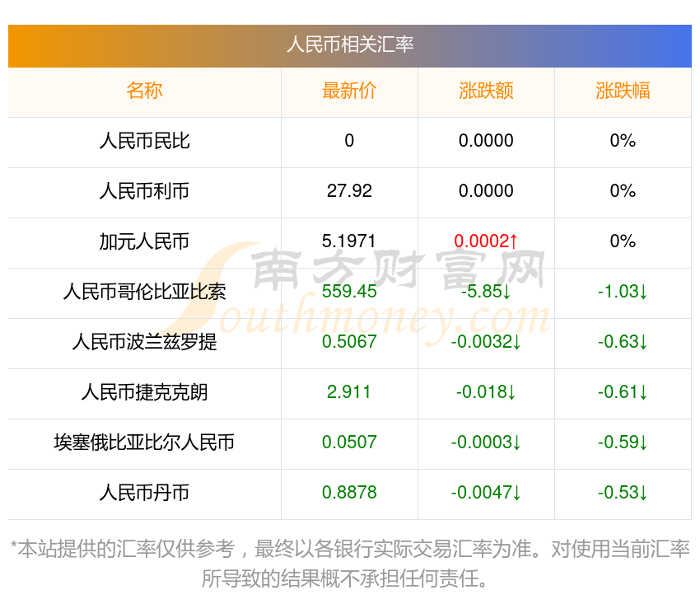Click the latest price 2.911

[x=349, y=392]
